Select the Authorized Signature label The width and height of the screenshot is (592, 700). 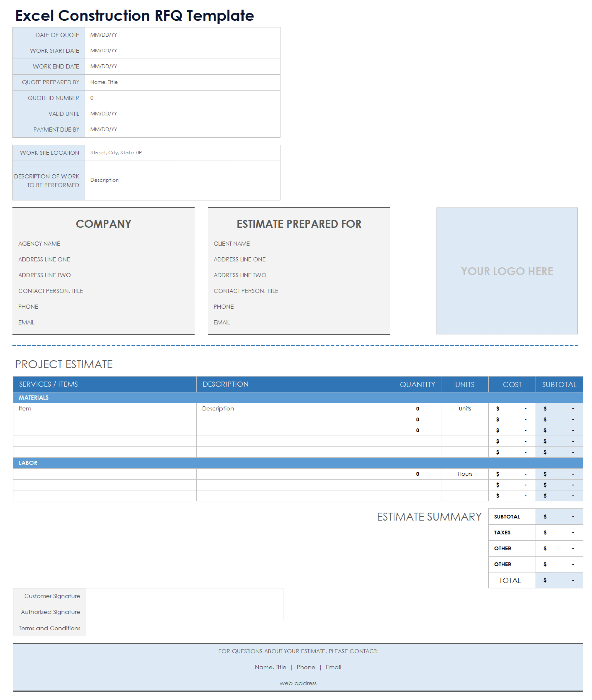point(50,612)
